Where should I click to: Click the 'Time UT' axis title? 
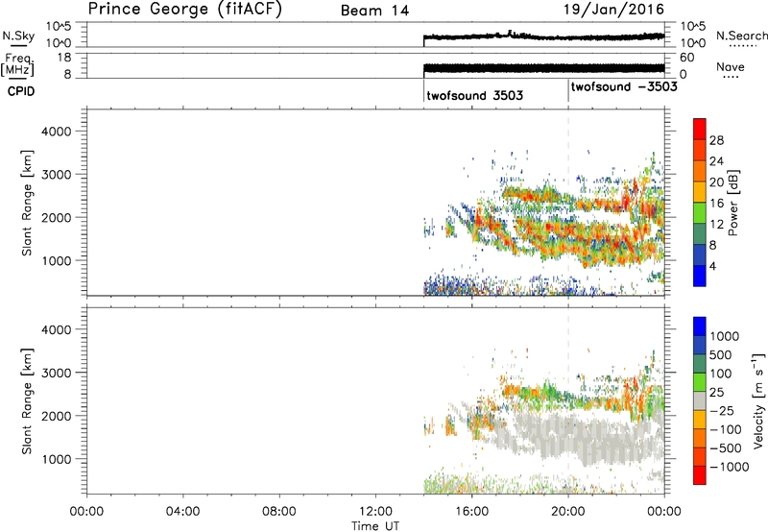pyautogui.click(x=375, y=526)
